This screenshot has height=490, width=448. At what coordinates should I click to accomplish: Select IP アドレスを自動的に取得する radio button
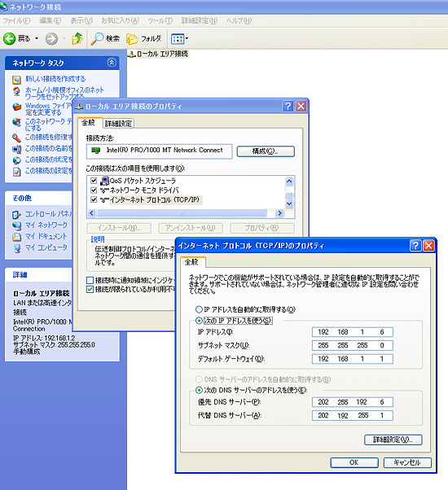click(199, 309)
